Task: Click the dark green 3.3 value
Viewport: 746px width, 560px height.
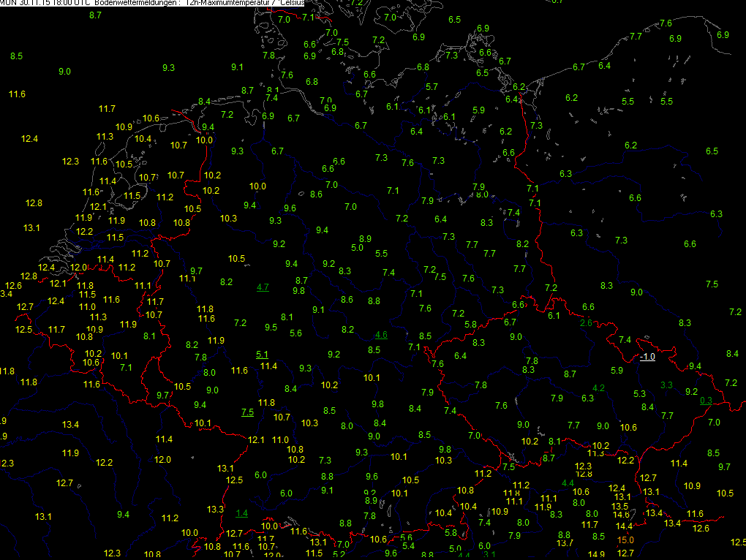Action: click(666, 385)
